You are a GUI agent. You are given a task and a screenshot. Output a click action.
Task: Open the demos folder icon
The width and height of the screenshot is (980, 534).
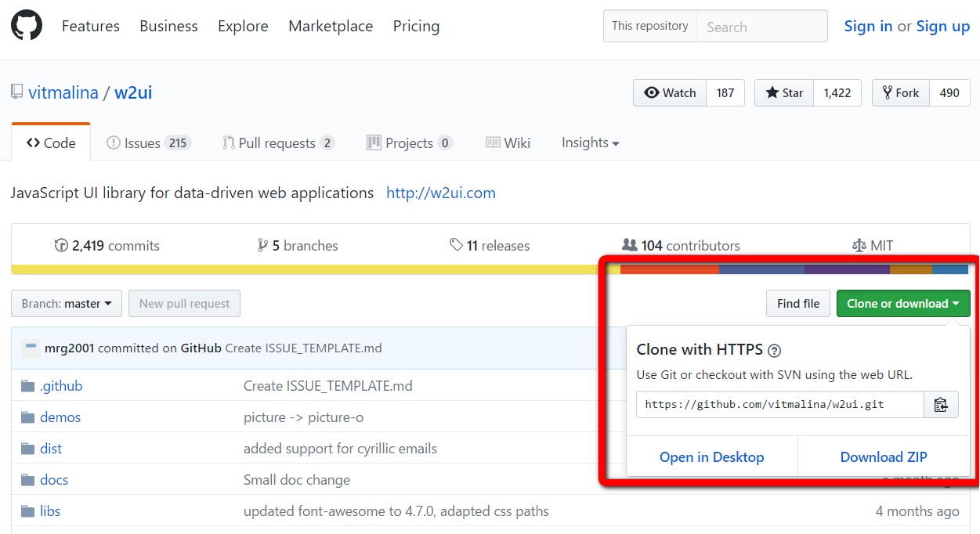tap(28, 417)
